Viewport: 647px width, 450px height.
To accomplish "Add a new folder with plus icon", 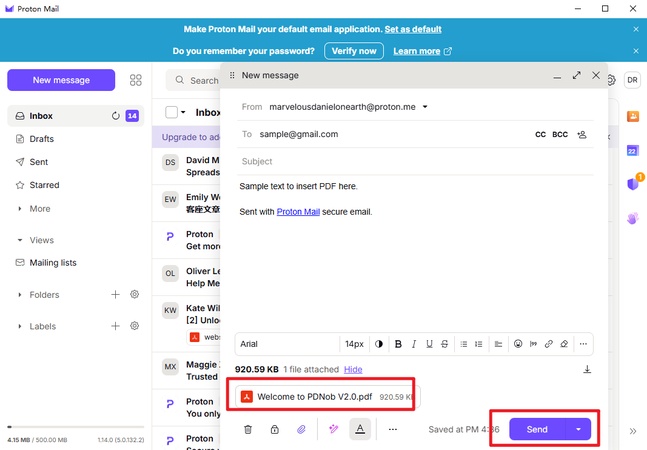I will coord(116,295).
